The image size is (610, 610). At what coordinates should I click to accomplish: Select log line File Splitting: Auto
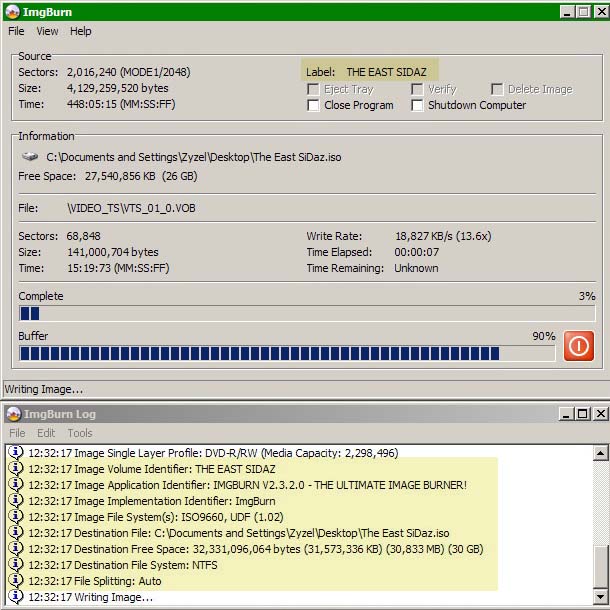click(95, 581)
